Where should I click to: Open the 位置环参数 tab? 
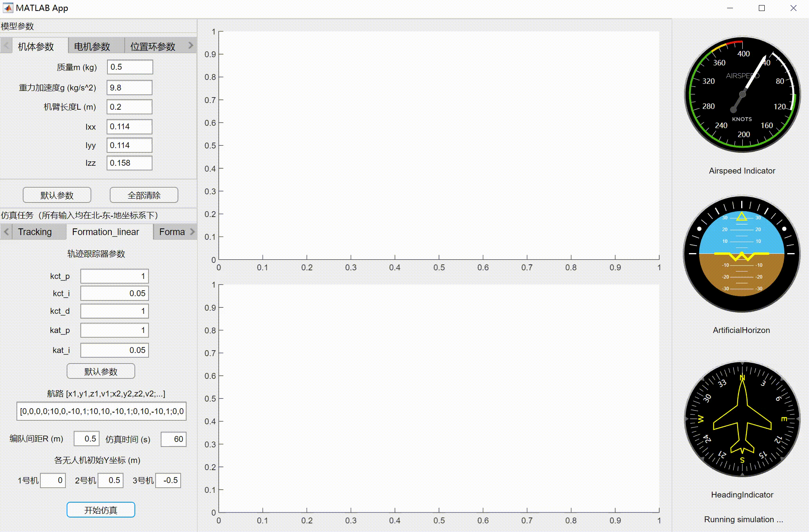coord(153,47)
